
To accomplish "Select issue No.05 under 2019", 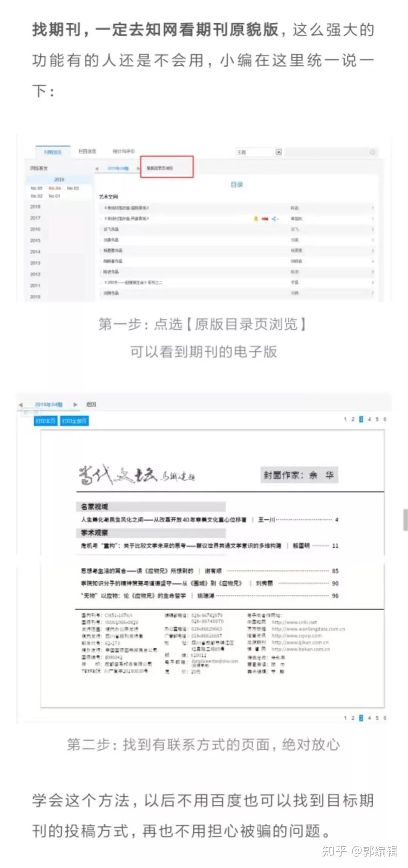I will tap(37, 188).
